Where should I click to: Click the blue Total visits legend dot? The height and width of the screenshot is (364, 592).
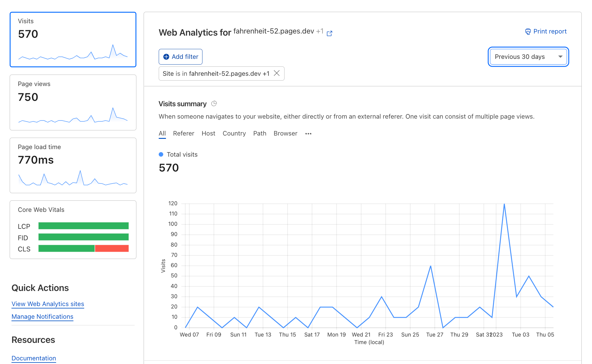coord(161,154)
